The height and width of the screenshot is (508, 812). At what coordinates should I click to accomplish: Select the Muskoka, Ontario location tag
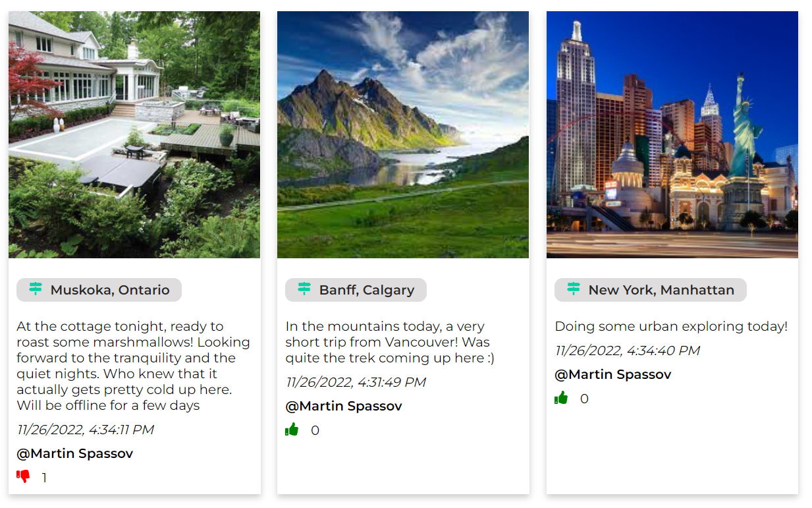tap(99, 290)
